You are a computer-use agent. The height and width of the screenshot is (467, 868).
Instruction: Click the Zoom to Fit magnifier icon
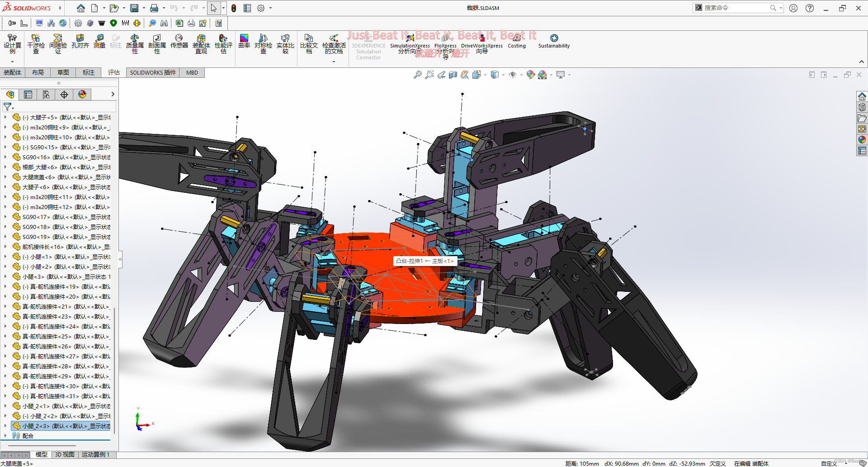[417, 75]
